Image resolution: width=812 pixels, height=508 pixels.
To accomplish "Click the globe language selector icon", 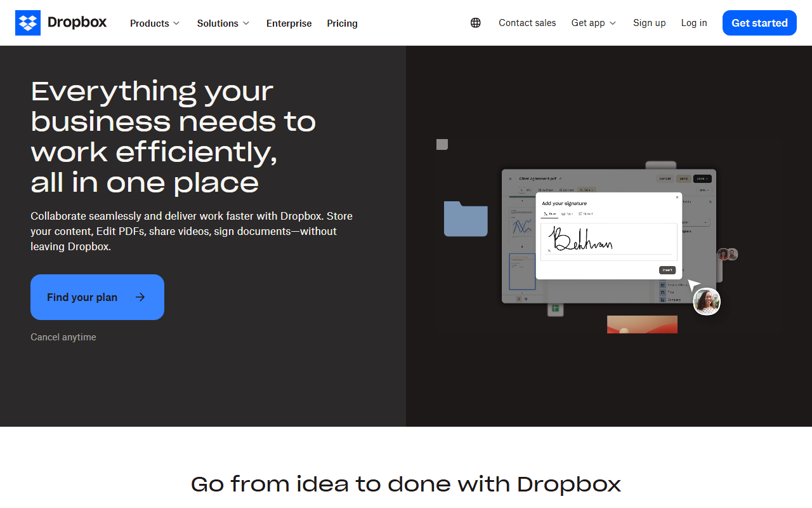I will [x=476, y=23].
